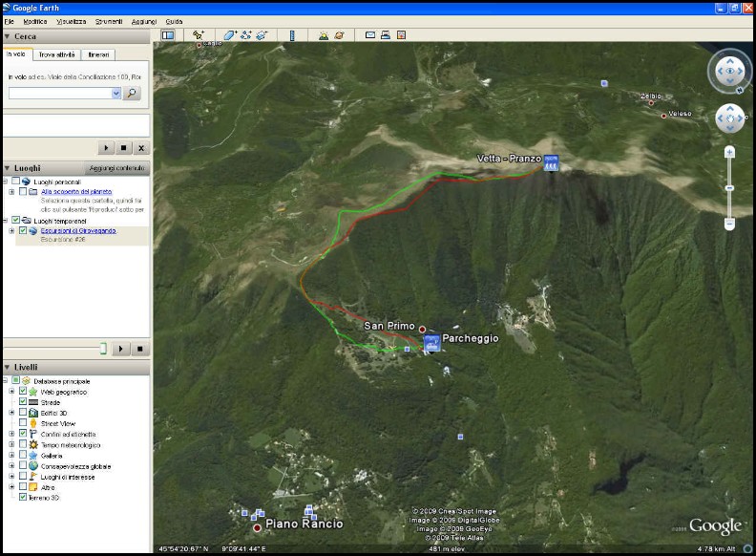The width and height of the screenshot is (756, 556).
Task: Disable the Web geografico layer checkbox
Action: click(x=23, y=391)
